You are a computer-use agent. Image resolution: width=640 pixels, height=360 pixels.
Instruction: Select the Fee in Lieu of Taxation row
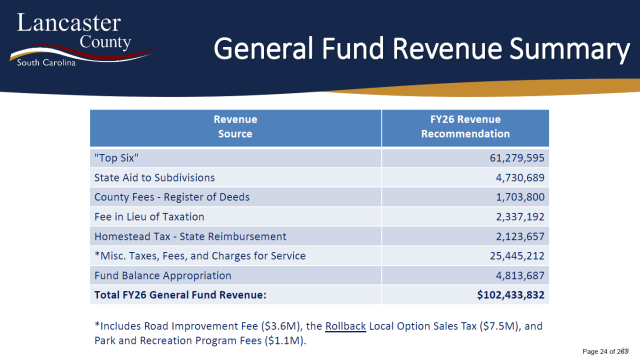pos(320,217)
